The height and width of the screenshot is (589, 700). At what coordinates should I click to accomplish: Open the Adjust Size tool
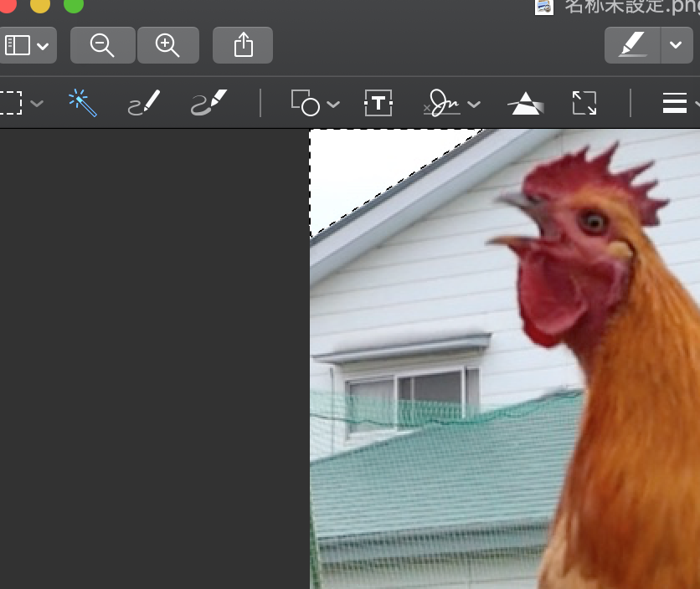click(x=584, y=103)
